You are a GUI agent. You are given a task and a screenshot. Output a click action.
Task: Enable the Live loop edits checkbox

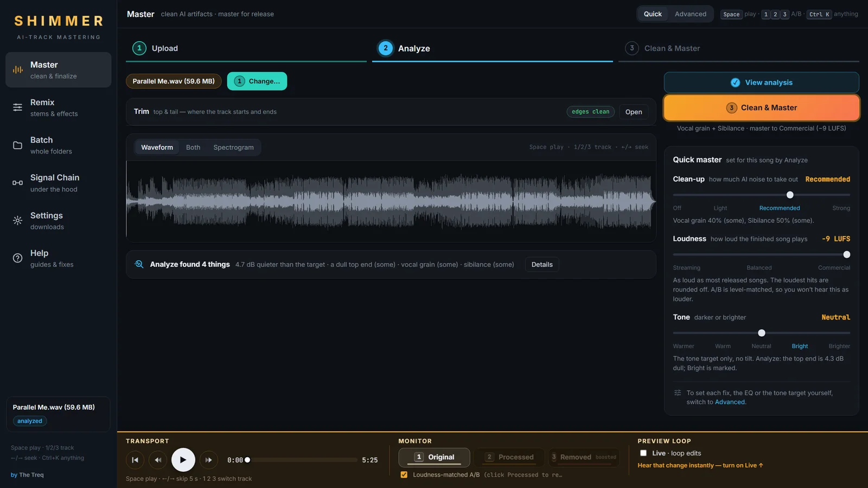(x=643, y=453)
